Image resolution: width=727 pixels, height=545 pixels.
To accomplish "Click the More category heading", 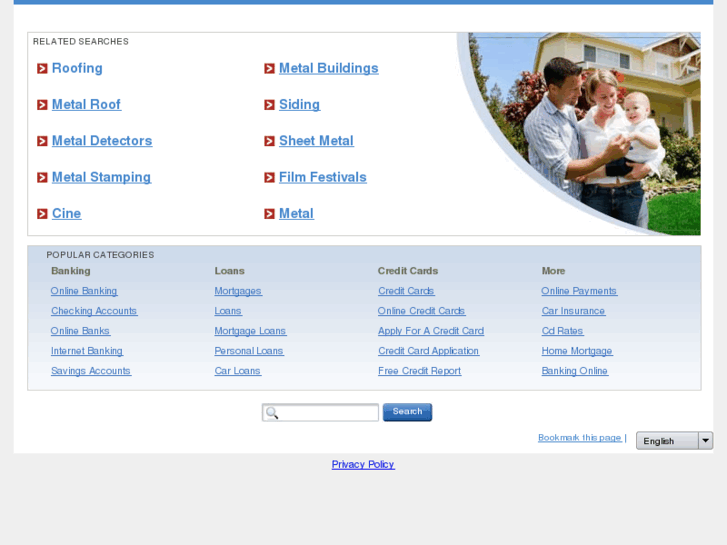I will click(553, 271).
